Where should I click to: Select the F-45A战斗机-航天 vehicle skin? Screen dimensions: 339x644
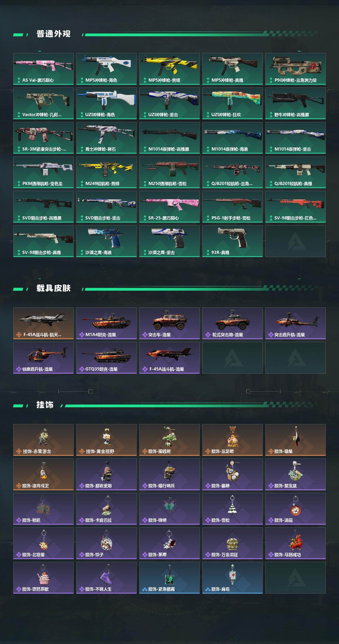43,323
